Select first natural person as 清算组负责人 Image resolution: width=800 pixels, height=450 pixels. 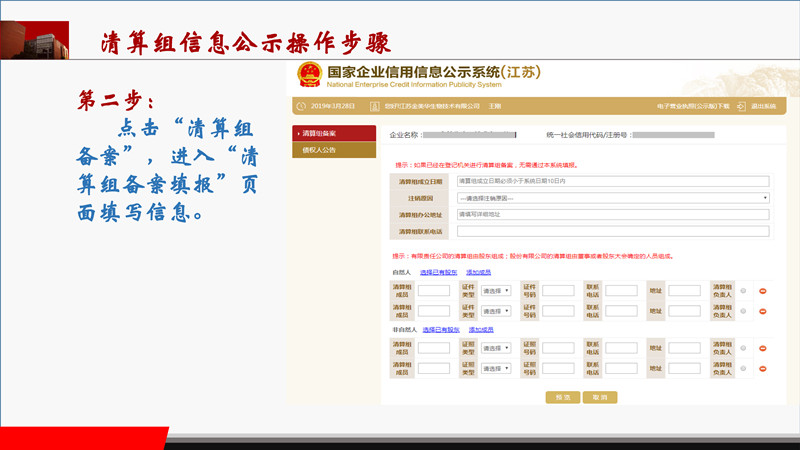[743, 291]
